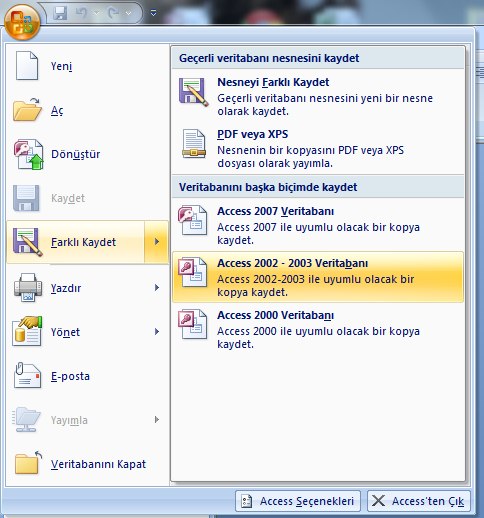Expand the Yayımla submenu arrow
The image size is (484, 518).
coord(157,420)
